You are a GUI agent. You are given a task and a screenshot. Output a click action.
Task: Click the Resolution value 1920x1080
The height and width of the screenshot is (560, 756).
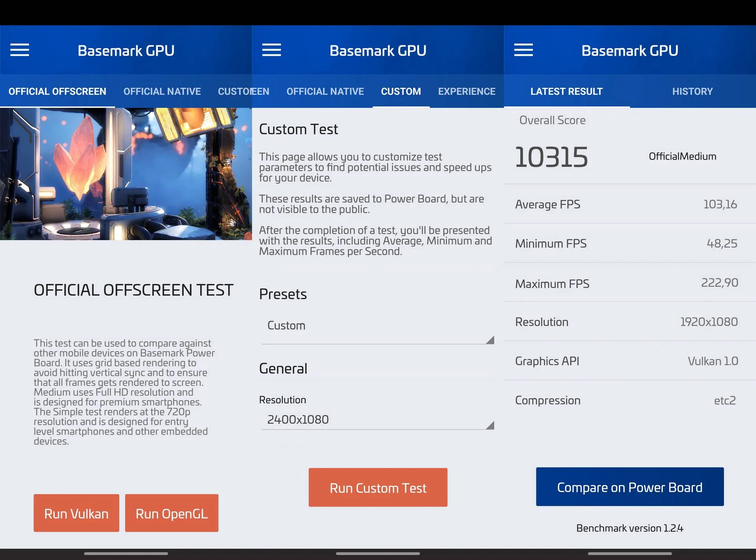pyautogui.click(x=709, y=322)
